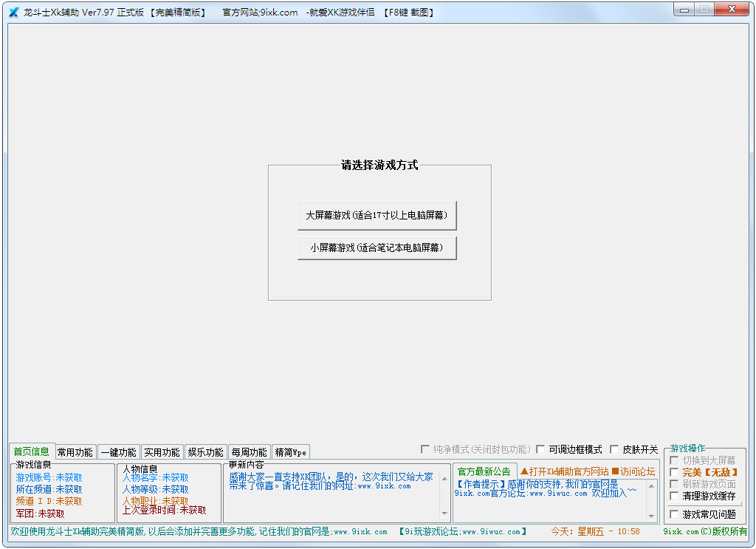Enable 纯净模式 to close packet features

click(x=426, y=448)
